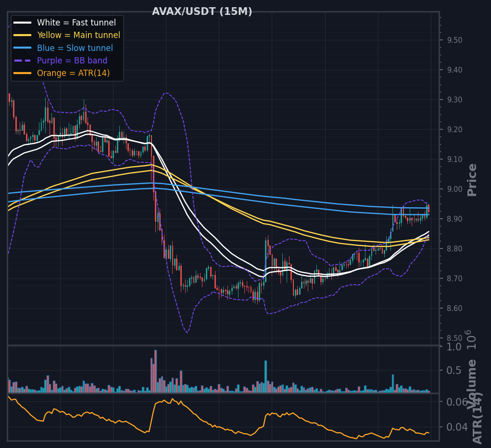Click the 8.90 price axis label

tap(454, 219)
